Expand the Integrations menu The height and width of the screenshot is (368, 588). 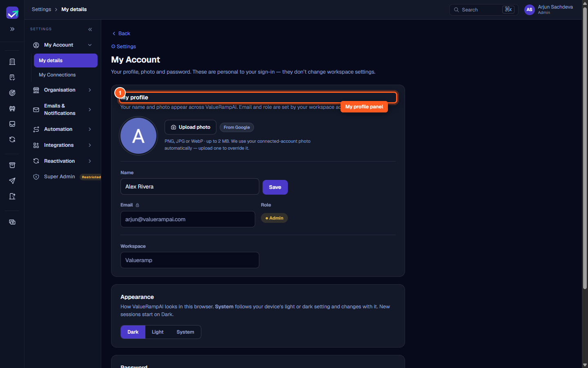tap(90, 145)
